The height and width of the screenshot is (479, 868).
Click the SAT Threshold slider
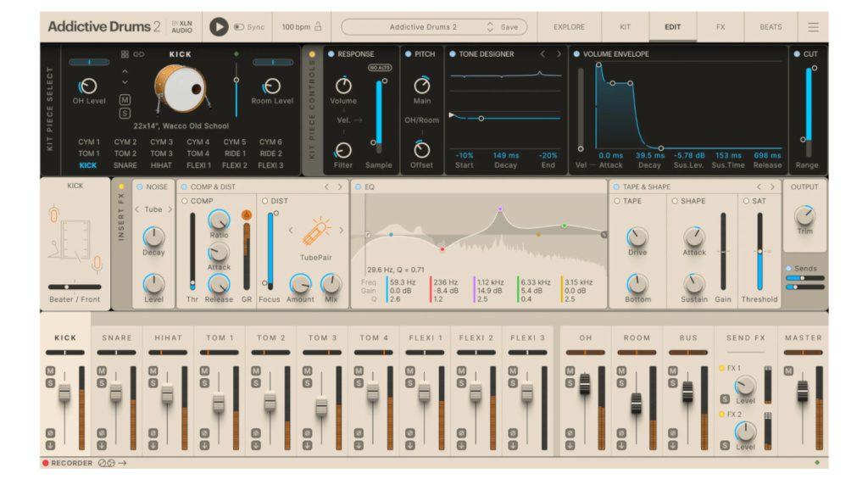click(760, 252)
